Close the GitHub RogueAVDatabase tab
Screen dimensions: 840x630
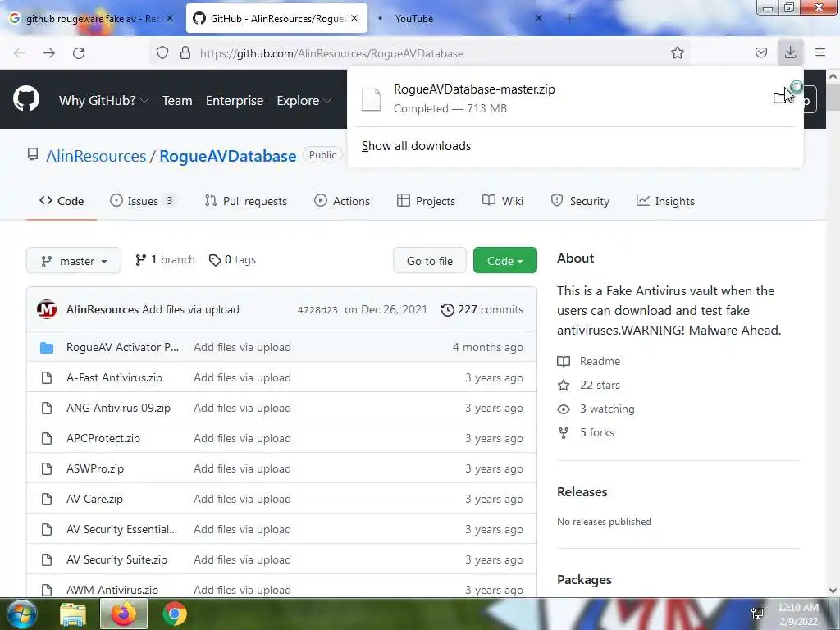354,18
